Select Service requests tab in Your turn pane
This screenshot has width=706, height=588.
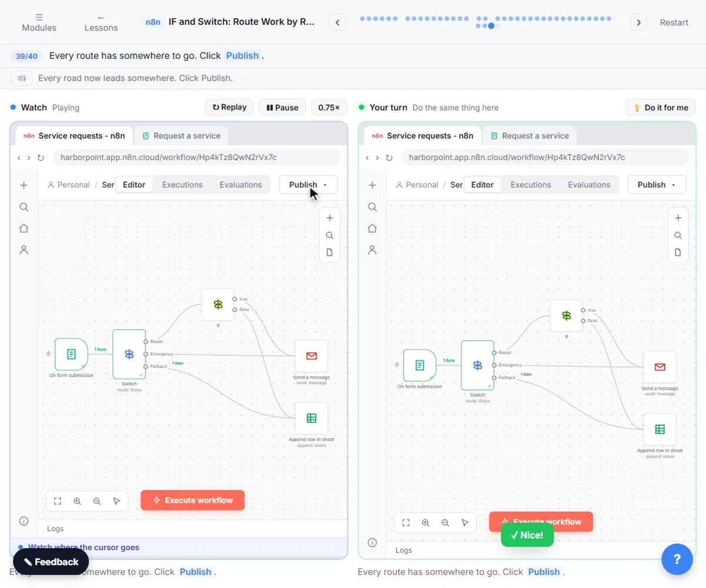[x=423, y=135]
